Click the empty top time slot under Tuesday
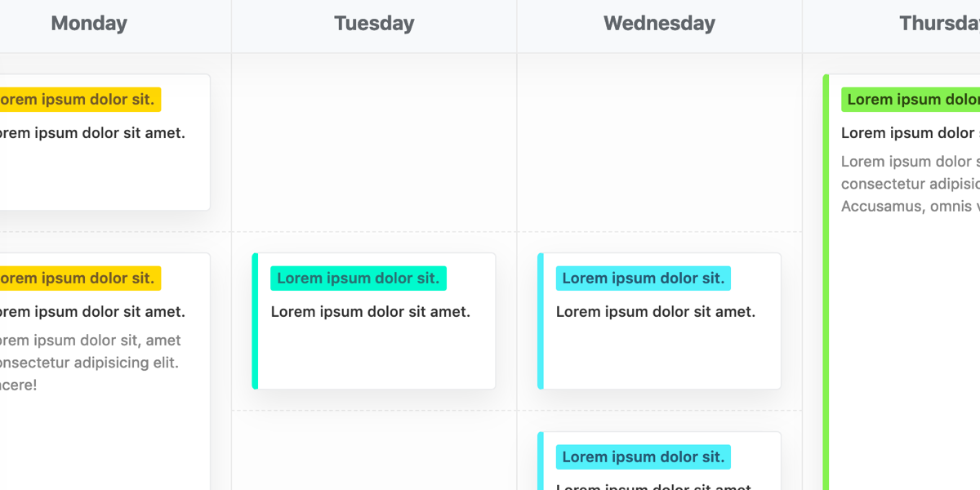This screenshot has height=490, width=980. [x=374, y=143]
